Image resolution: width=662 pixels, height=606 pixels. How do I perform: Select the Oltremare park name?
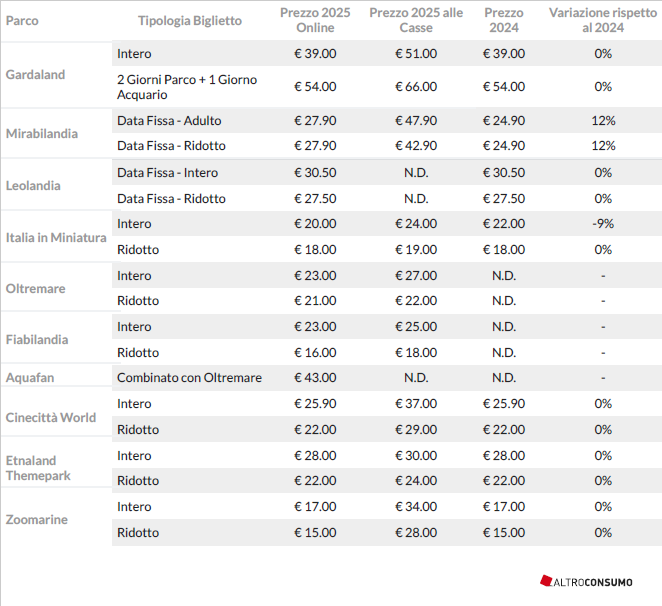pyautogui.click(x=35, y=288)
